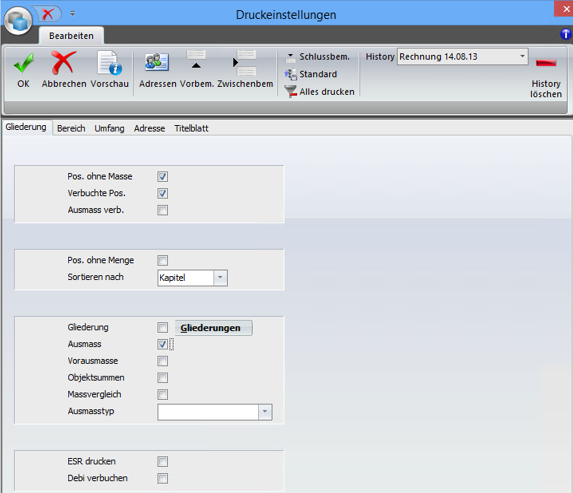
Task: Click the Zwischenbem toolbar icon
Action: (244, 63)
